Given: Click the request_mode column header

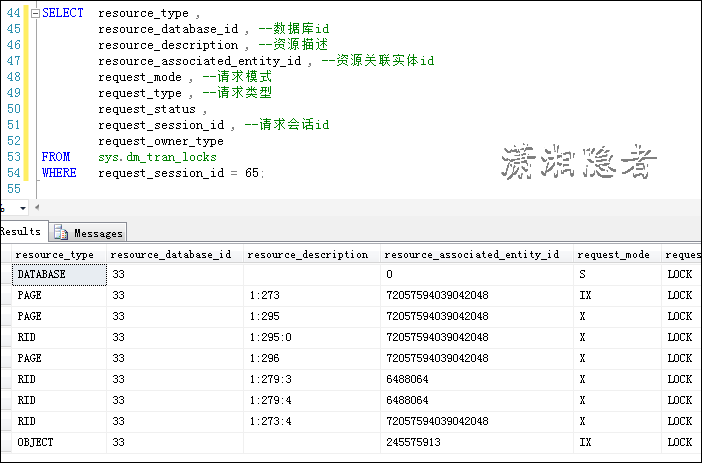Looking at the screenshot, I should 617,254.
